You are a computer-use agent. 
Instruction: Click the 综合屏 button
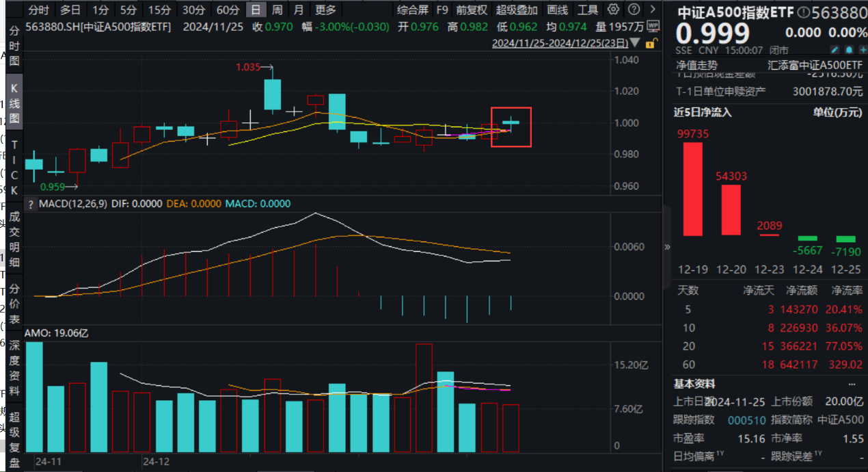click(413, 10)
